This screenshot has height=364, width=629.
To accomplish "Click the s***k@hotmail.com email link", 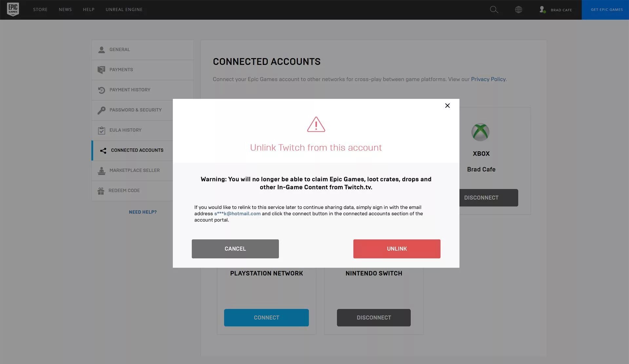I will [237, 214].
